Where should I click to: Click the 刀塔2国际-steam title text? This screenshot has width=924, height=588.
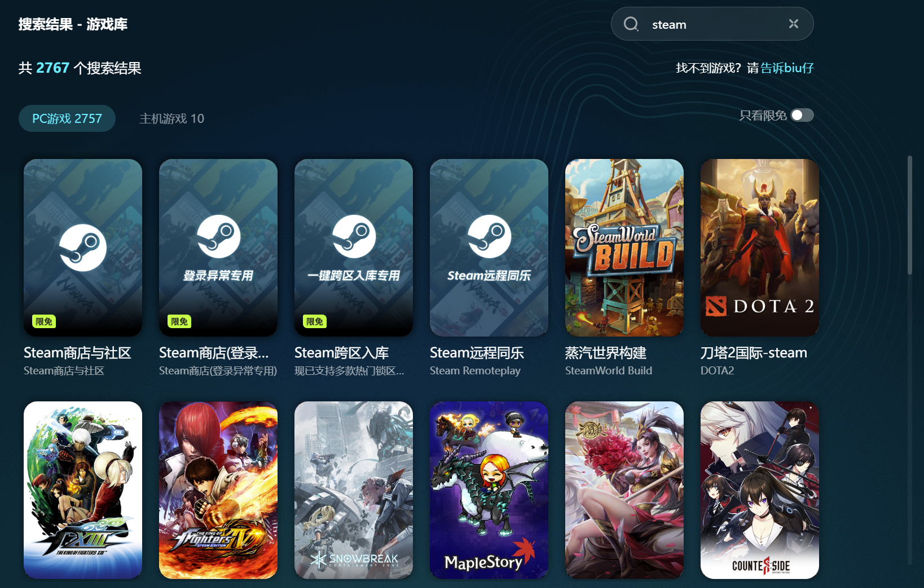pyautogui.click(x=754, y=353)
